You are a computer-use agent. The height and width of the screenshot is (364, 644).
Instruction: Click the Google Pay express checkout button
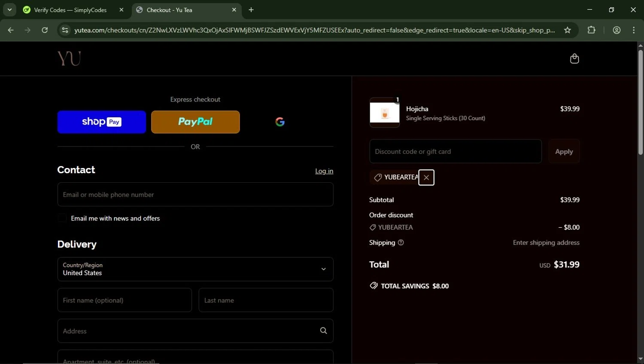click(x=280, y=122)
